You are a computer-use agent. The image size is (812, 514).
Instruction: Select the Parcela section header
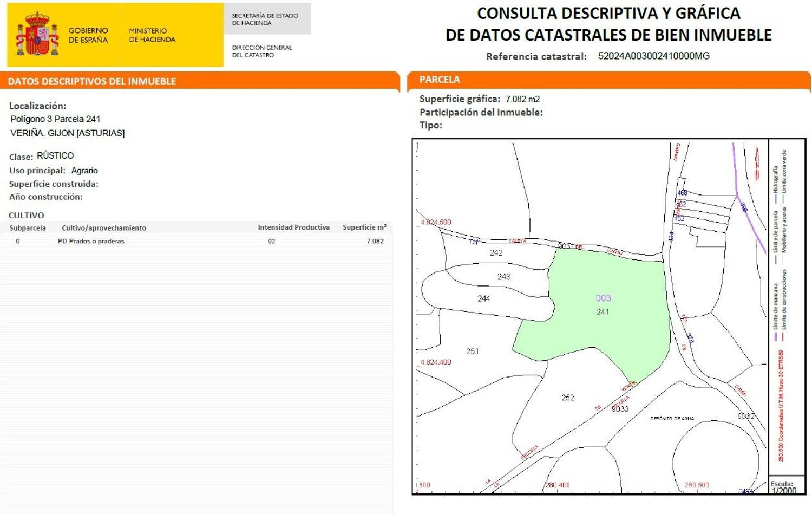tap(440, 80)
